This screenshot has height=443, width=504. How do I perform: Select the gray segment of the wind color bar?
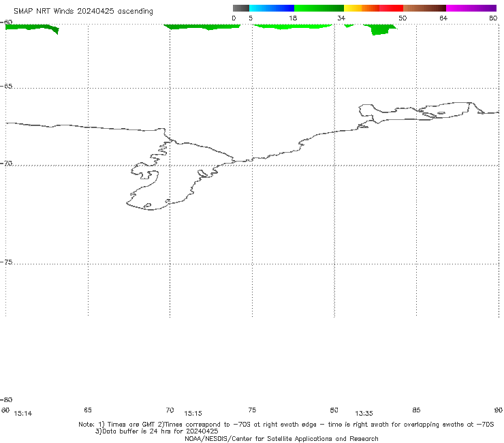point(240,8)
